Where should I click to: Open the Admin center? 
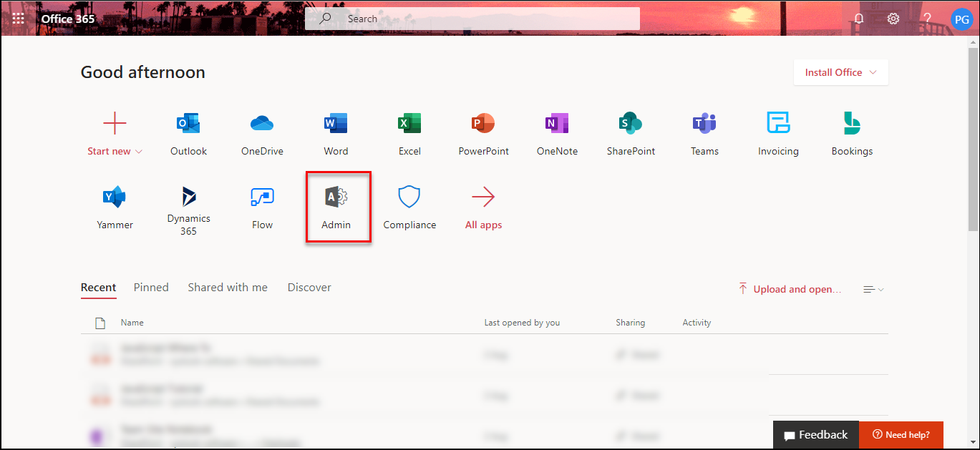click(x=336, y=207)
